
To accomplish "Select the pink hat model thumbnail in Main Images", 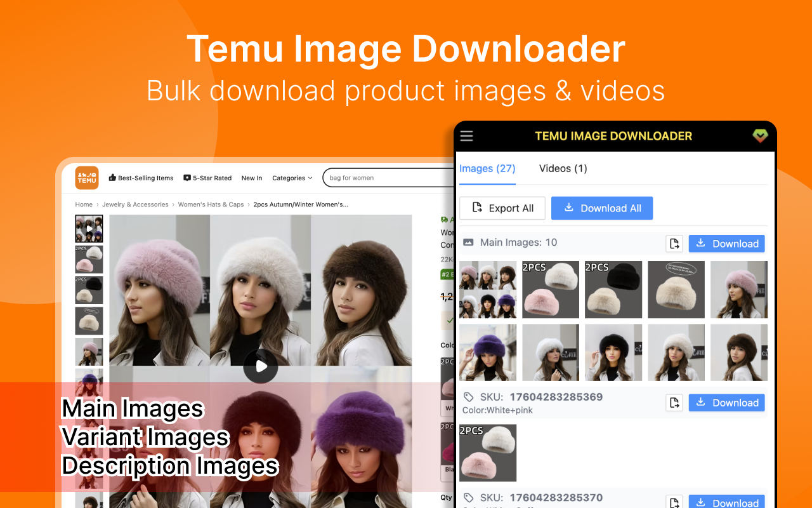I will tap(739, 290).
